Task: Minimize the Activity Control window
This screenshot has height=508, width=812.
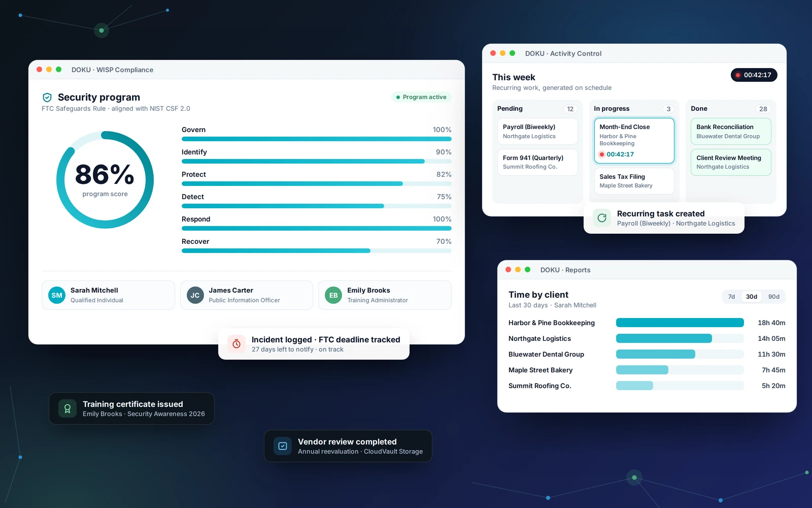Action: click(502, 53)
